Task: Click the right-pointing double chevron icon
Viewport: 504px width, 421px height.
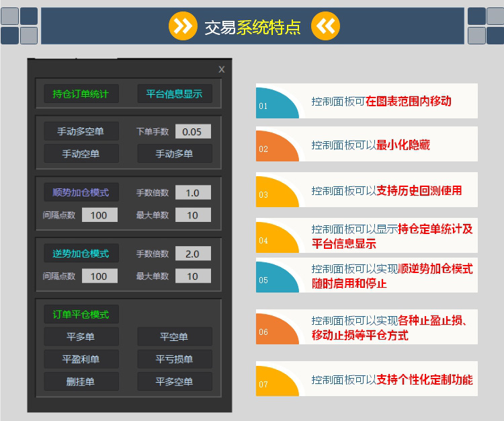Action: point(183,26)
